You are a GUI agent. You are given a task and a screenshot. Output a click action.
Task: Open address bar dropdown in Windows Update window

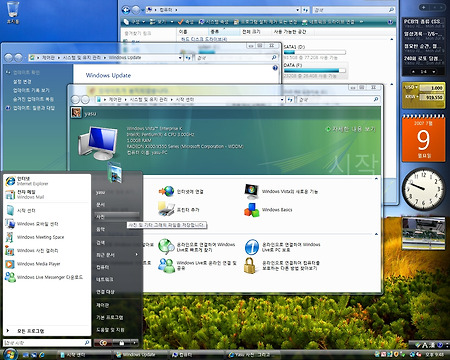tap(180, 58)
